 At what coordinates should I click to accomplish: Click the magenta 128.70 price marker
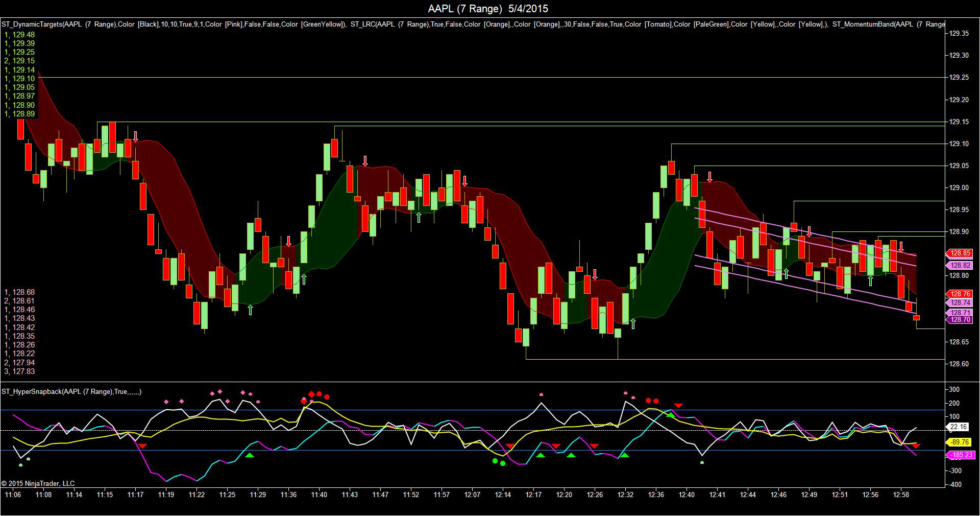(x=960, y=320)
